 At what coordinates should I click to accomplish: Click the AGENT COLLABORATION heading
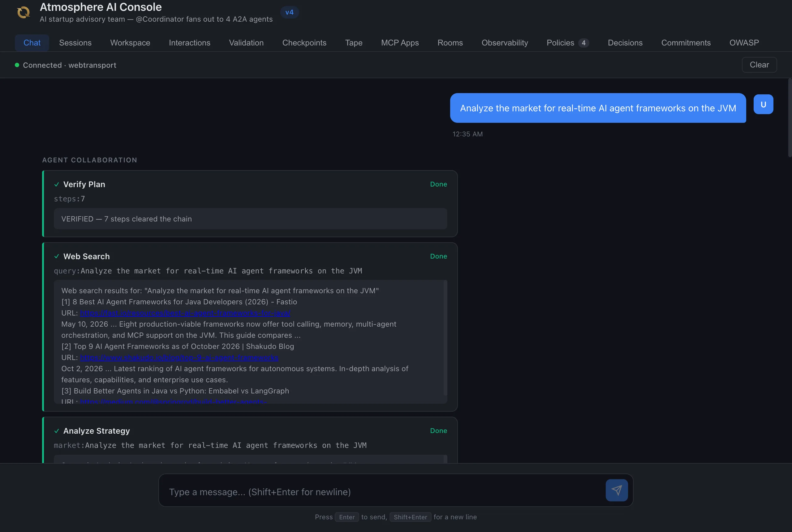click(90, 160)
